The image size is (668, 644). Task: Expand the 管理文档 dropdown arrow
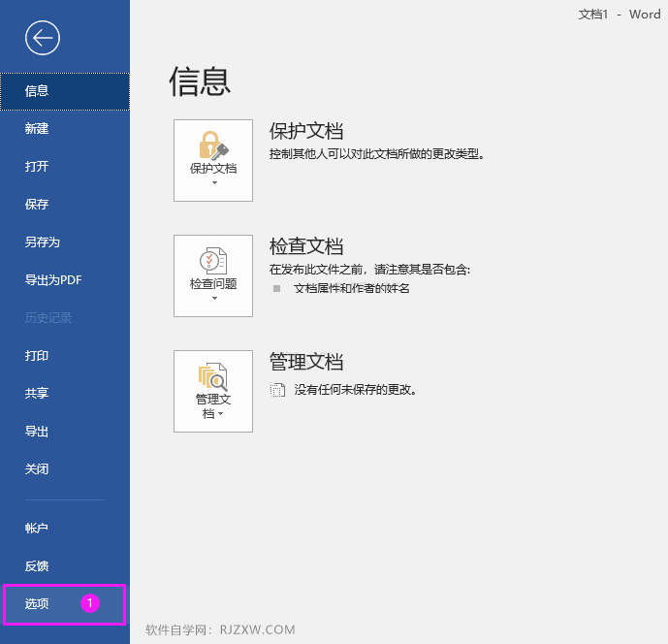(220, 413)
